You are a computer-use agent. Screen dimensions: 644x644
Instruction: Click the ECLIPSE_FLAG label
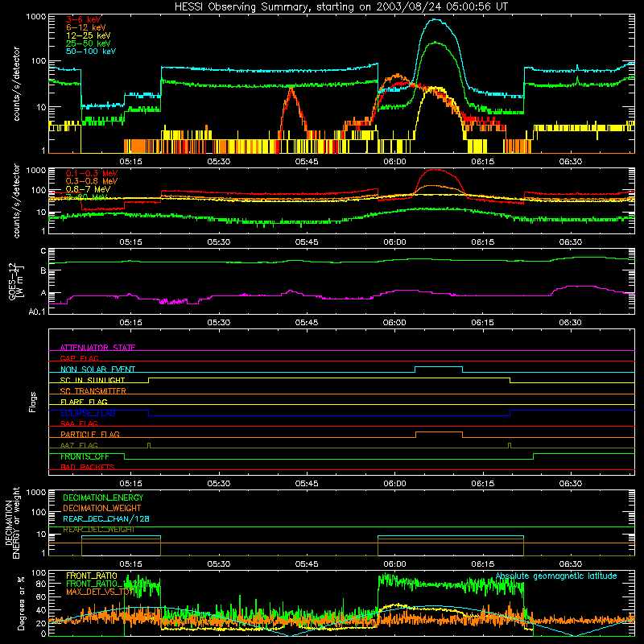[88, 413]
